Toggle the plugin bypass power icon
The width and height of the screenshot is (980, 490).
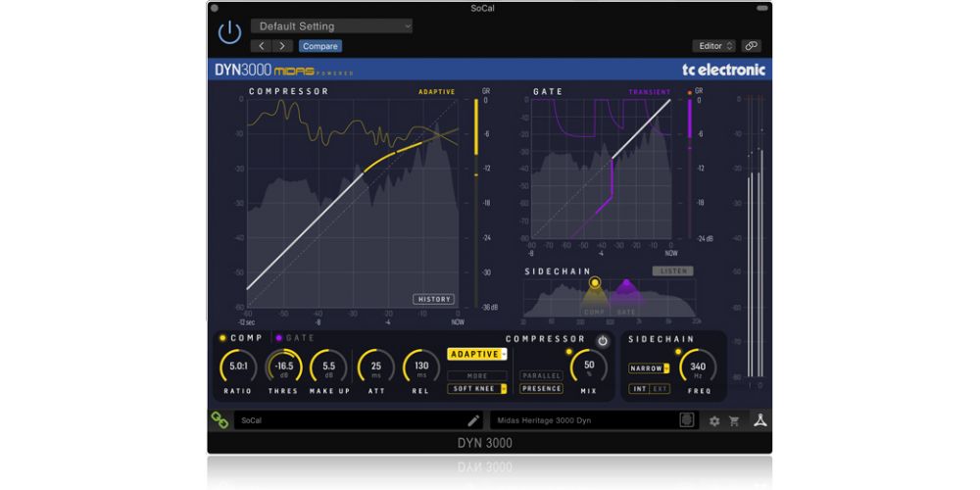pyautogui.click(x=229, y=32)
